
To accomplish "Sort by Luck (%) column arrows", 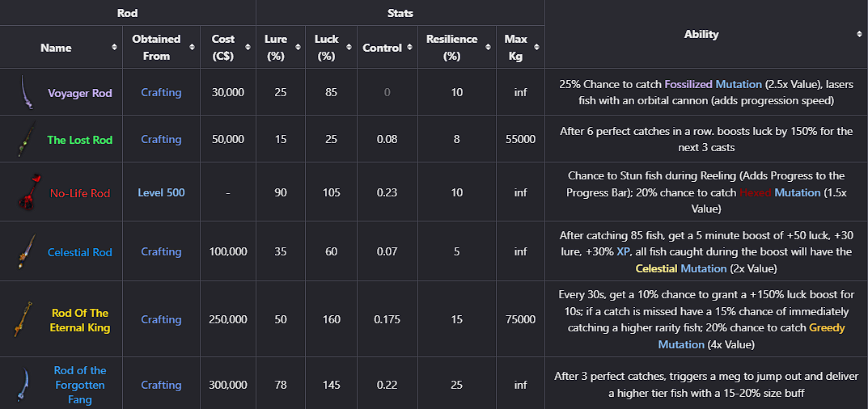I will (x=348, y=48).
